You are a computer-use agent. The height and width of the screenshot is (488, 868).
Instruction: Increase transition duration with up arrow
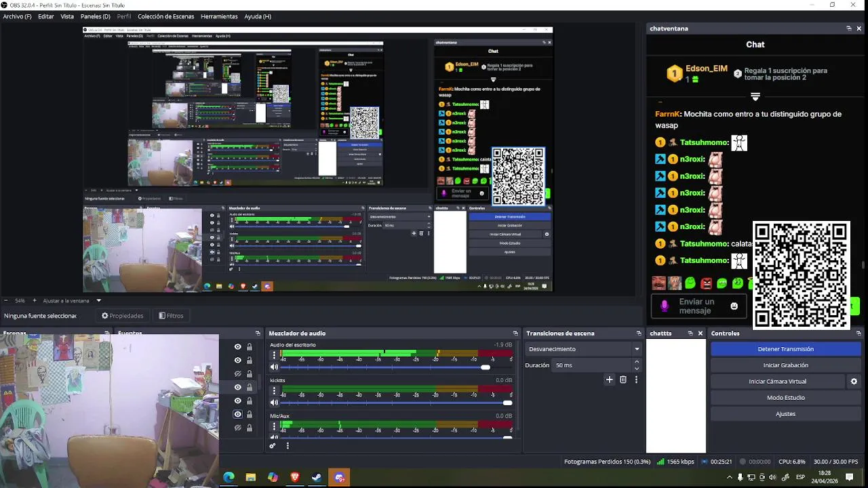point(636,362)
